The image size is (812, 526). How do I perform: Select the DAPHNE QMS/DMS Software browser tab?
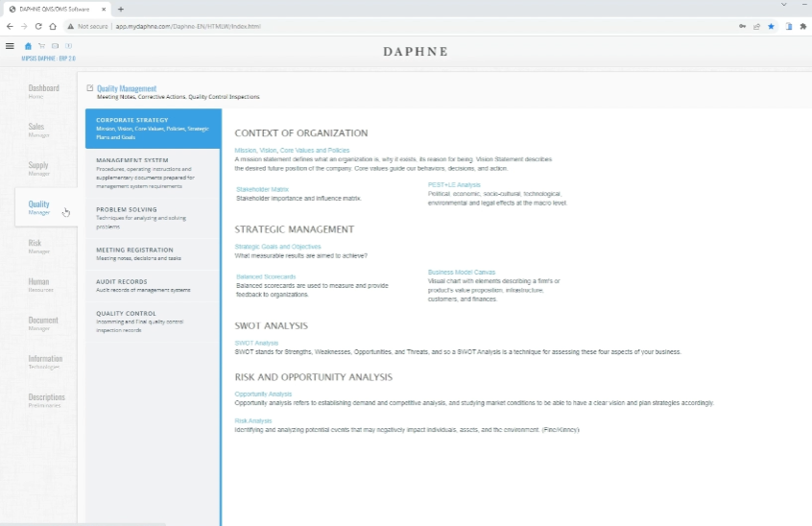(x=56, y=10)
